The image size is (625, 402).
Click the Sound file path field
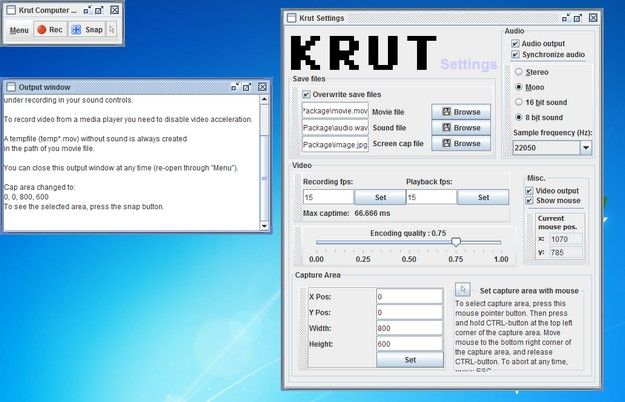click(x=335, y=128)
